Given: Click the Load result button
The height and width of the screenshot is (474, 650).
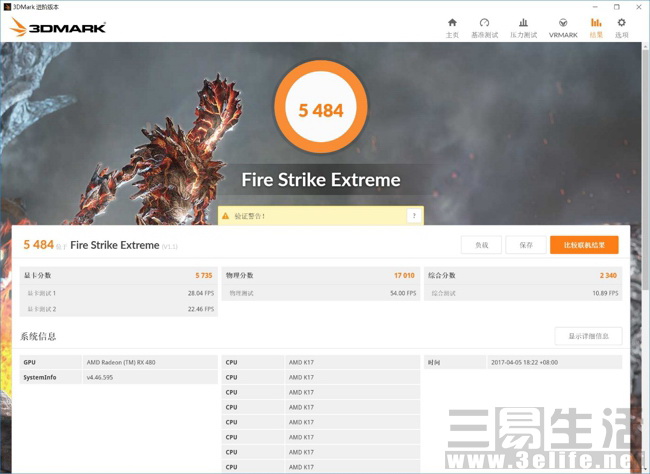Looking at the screenshot, I should (481, 245).
